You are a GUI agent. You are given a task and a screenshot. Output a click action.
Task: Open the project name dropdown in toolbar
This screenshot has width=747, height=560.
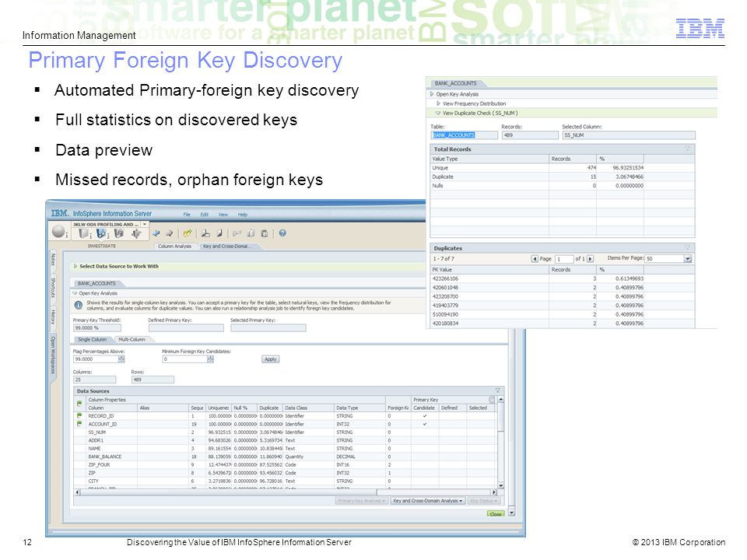pos(145,224)
